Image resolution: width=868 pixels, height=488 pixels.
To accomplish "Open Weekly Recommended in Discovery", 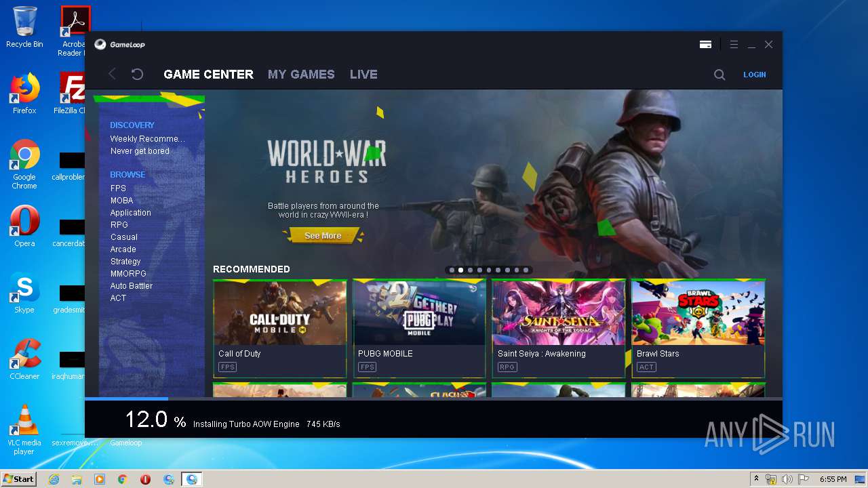I will coord(147,139).
